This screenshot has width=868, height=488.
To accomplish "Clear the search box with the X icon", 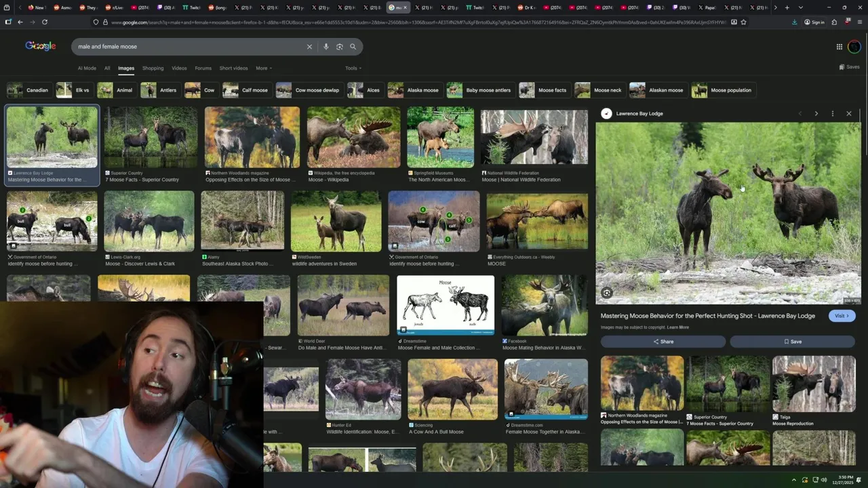I will click(x=309, y=47).
